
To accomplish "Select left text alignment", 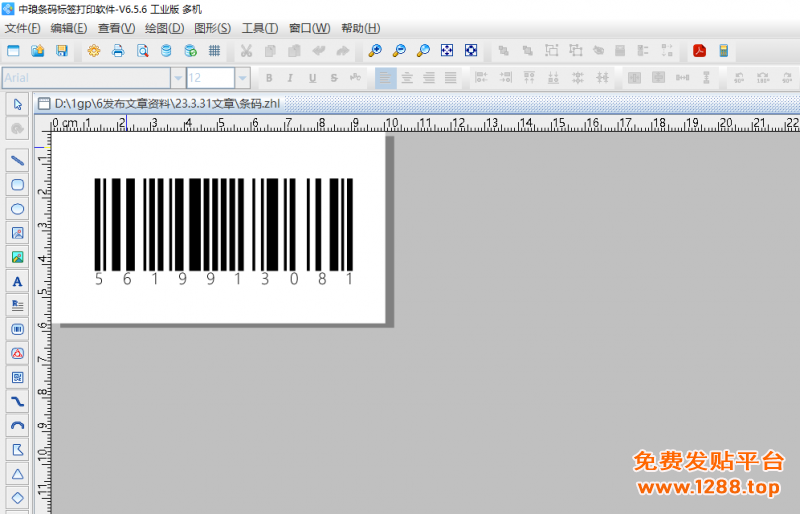I will [385, 78].
